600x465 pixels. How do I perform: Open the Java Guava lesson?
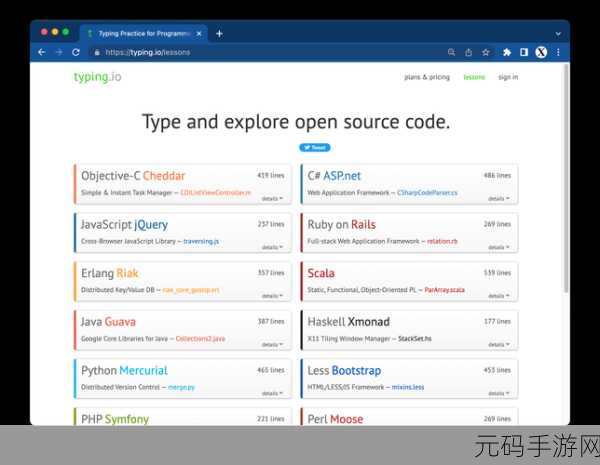tap(108, 322)
